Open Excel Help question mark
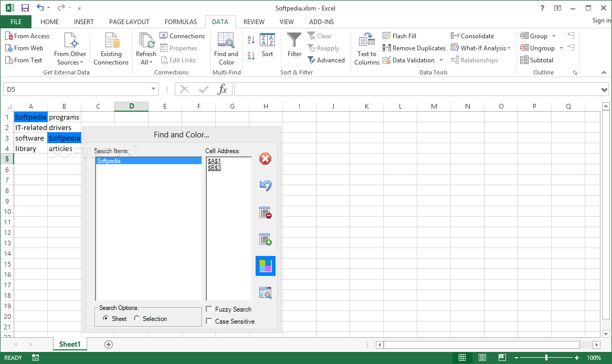 pos(542,8)
